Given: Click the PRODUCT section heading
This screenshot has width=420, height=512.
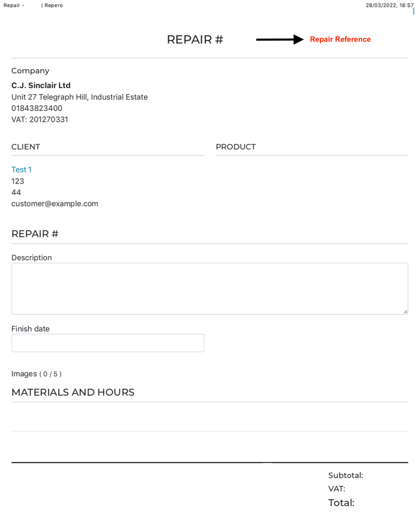Looking at the screenshot, I should coord(235,147).
